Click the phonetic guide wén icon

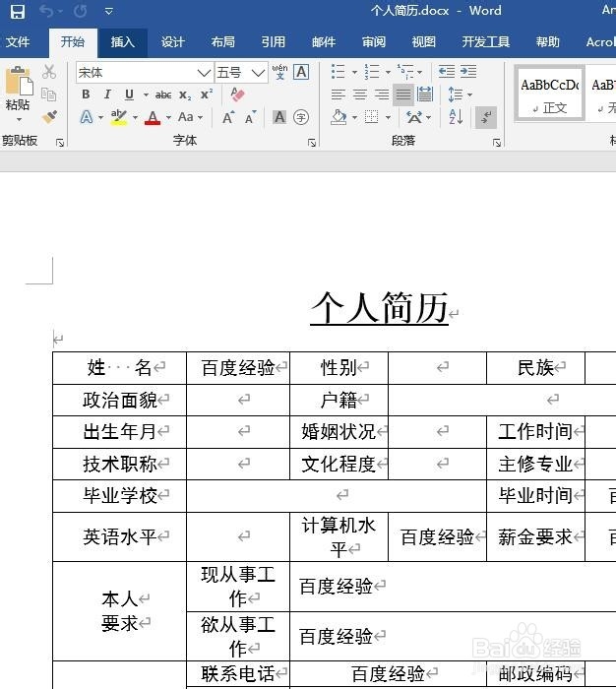[x=279, y=72]
